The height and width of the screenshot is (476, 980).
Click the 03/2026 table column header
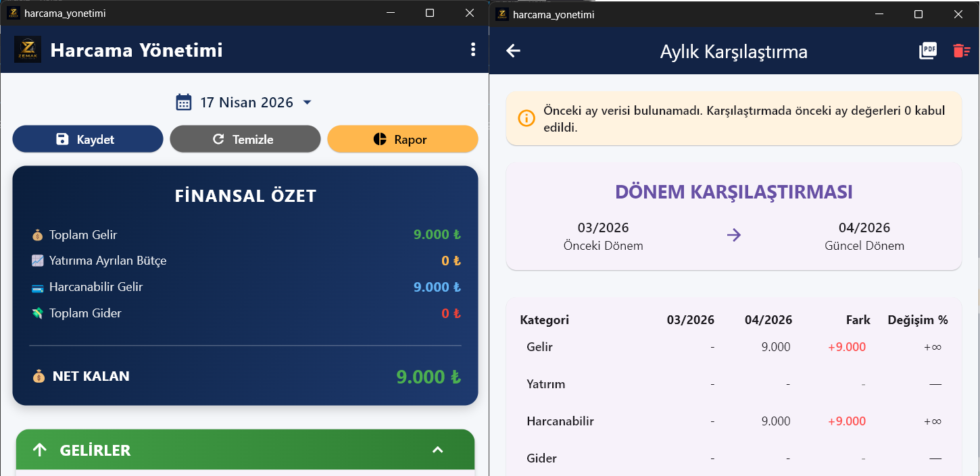(x=691, y=320)
